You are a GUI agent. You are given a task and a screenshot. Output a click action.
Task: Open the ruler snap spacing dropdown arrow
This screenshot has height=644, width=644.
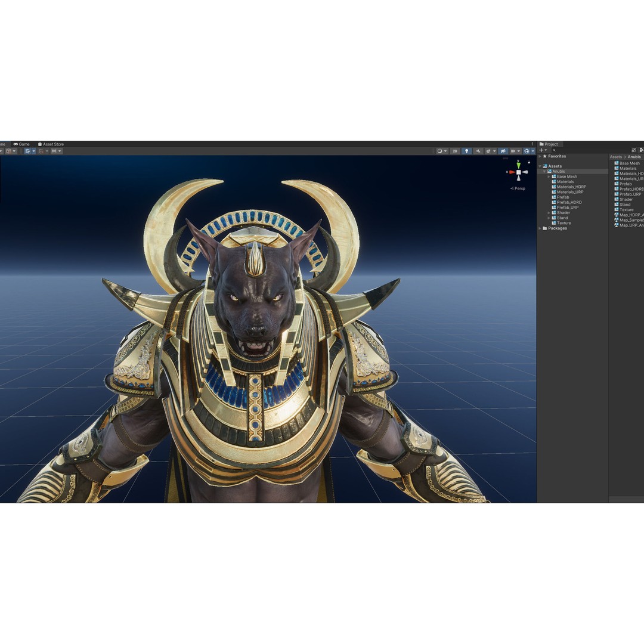(60, 151)
